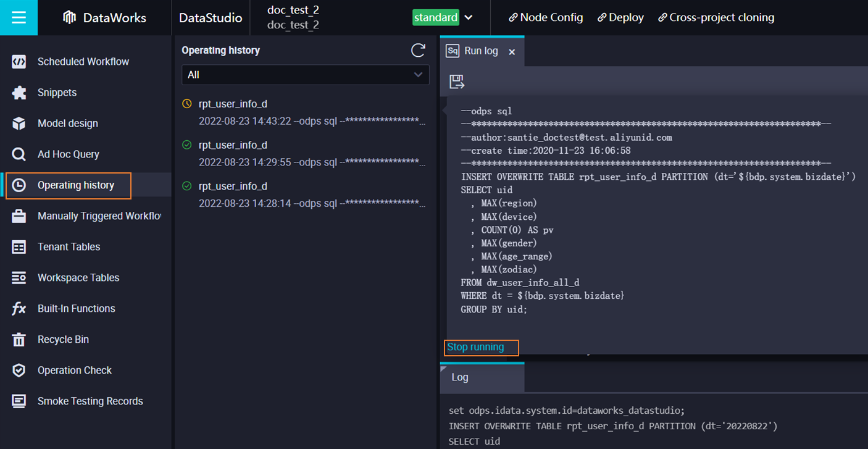Open Scheduled Workflow in the sidebar

83,62
